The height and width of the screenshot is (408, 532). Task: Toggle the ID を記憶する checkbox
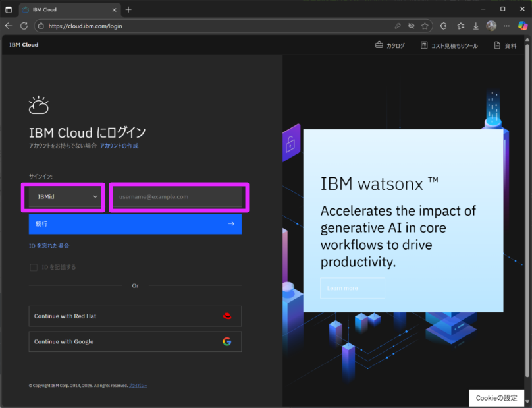[34, 268]
